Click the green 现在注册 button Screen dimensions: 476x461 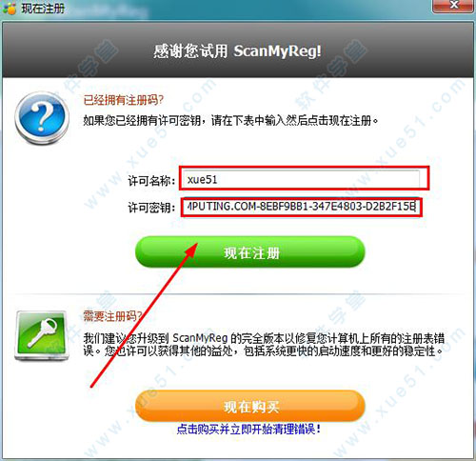[250, 252]
